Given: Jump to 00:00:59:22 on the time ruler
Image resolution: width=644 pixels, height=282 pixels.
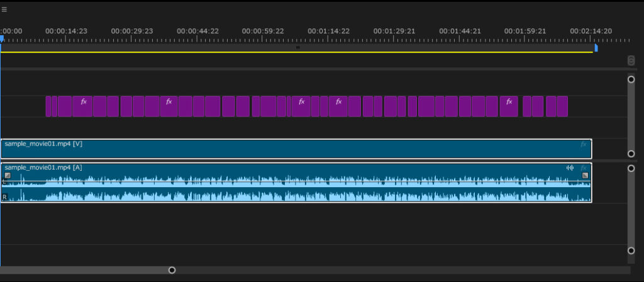Looking at the screenshot, I should pyautogui.click(x=263, y=31).
